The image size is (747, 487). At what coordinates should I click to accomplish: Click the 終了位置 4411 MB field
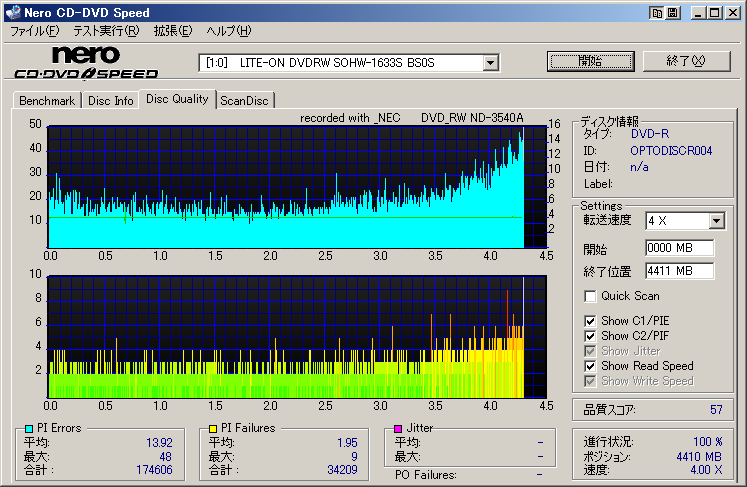point(680,271)
